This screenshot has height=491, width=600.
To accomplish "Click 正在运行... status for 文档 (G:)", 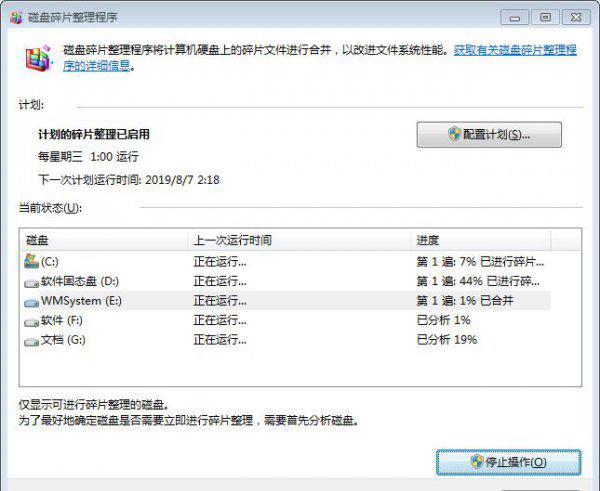I will (x=220, y=340).
